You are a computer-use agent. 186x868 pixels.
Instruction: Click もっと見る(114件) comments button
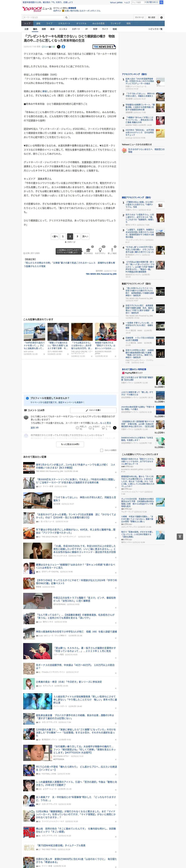tap(70, 444)
